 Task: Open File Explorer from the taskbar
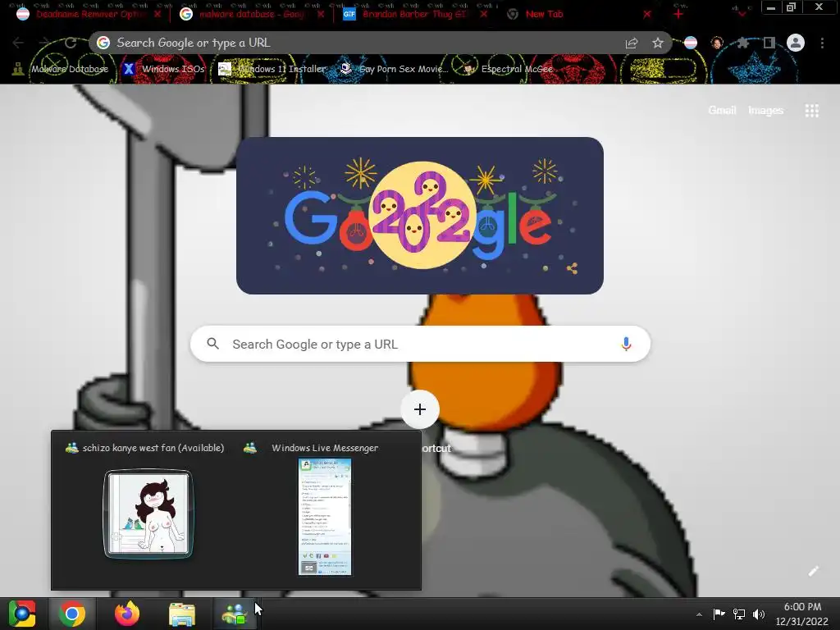(x=182, y=614)
